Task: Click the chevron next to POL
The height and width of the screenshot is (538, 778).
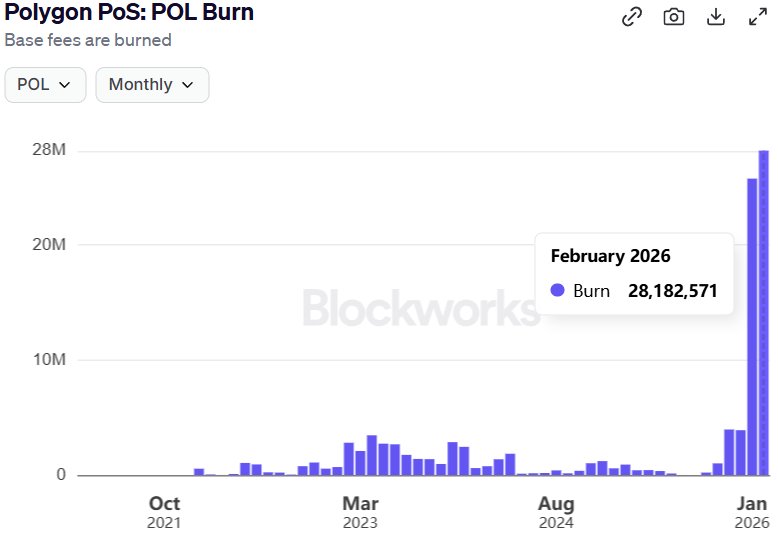Action: 65,85
